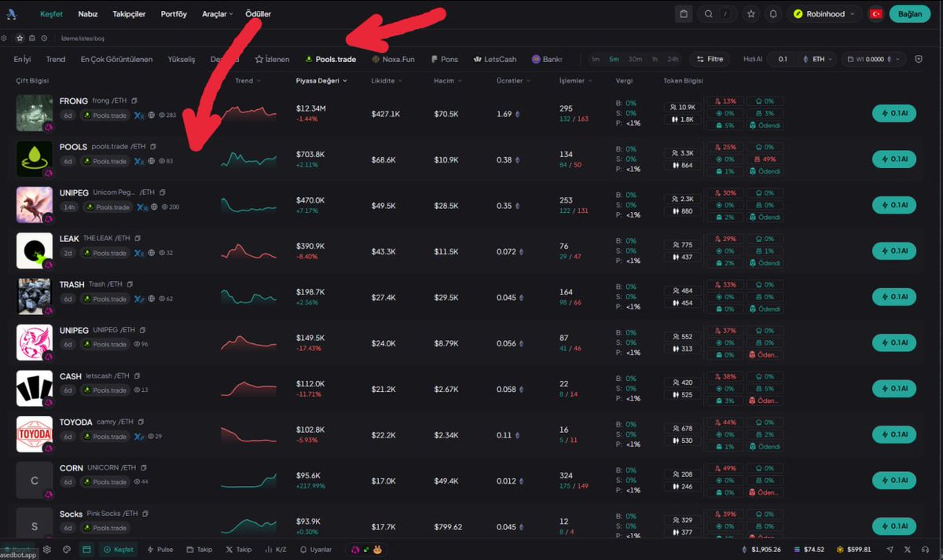Open the Ödüller page
943x560 pixels.
(x=258, y=14)
